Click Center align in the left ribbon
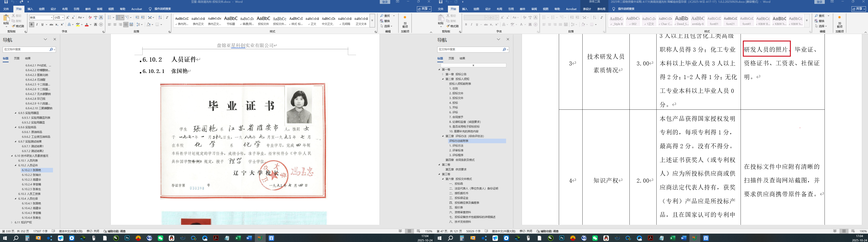Viewport: 868px width, 242px height. pyautogui.click(x=115, y=25)
